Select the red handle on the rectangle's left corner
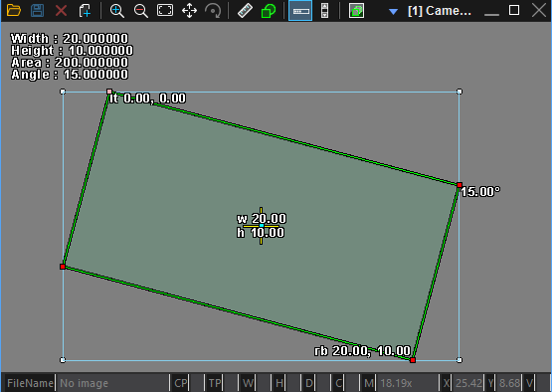The width and height of the screenshot is (552, 392). tap(63, 267)
